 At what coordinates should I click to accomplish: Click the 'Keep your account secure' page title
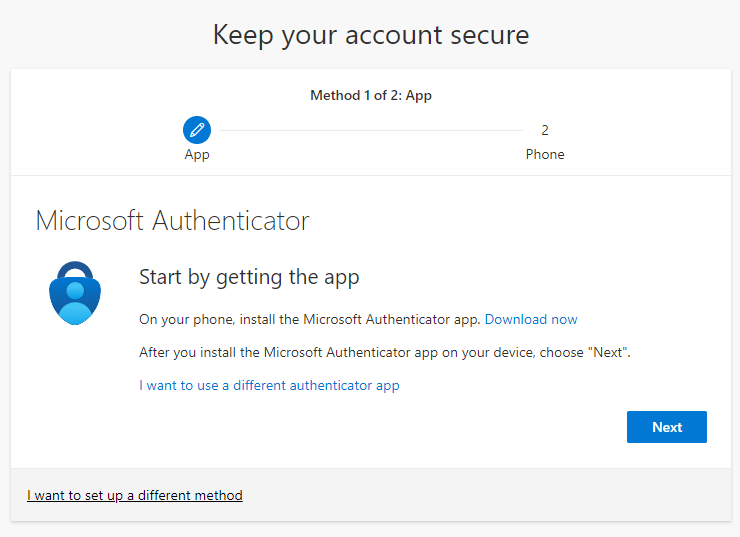click(x=371, y=35)
